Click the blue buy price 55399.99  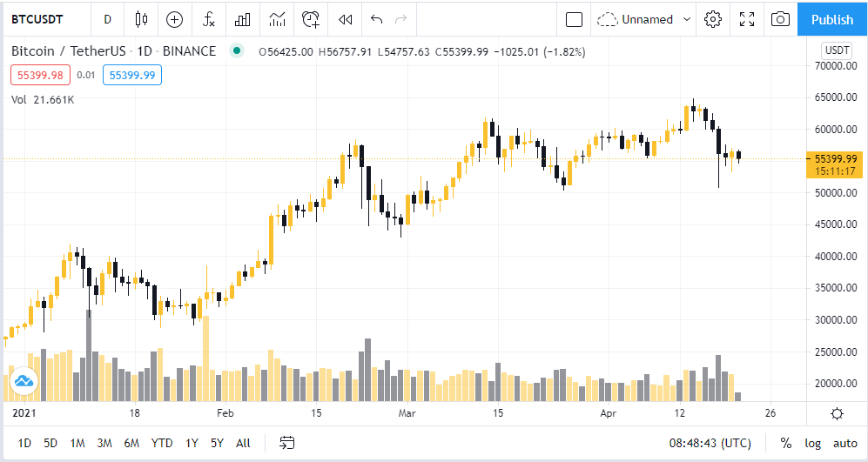coord(132,75)
